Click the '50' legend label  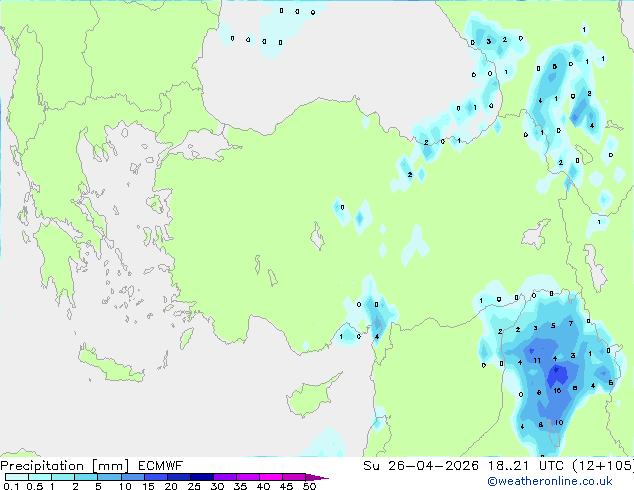[310, 486]
